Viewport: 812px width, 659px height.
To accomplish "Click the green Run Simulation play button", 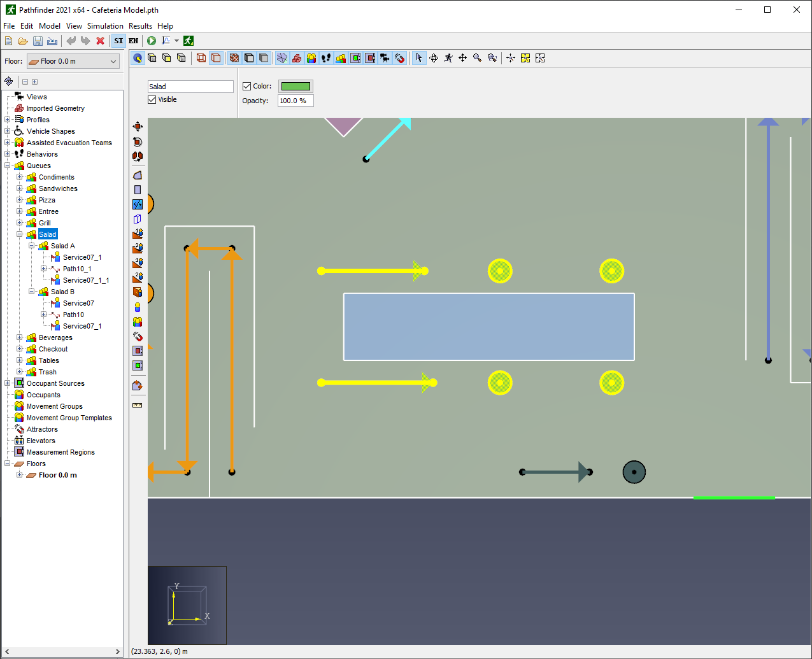I will click(x=152, y=41).
